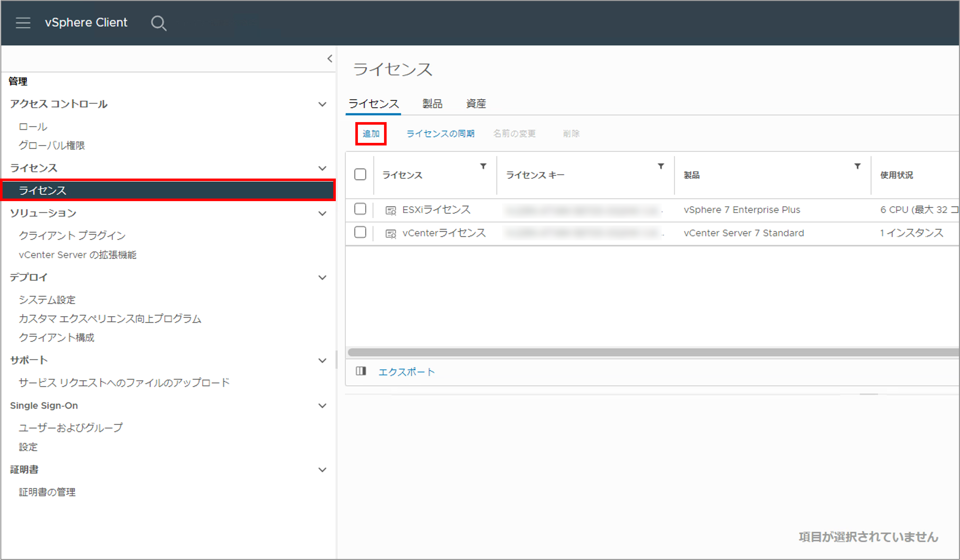The width and height of the screenshot is (960, 560).
Task: Open システム設定 in sidebar
Action: (47, 300)
